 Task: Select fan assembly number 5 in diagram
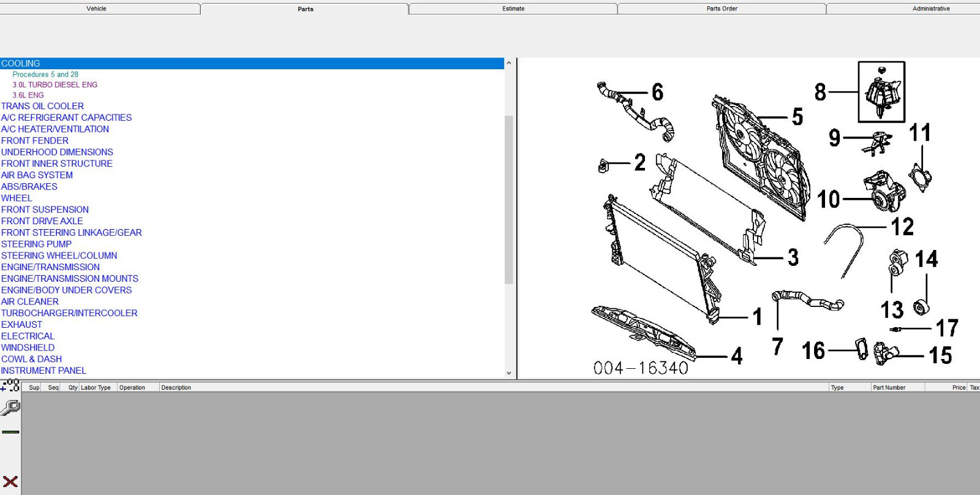pos(797,116)
